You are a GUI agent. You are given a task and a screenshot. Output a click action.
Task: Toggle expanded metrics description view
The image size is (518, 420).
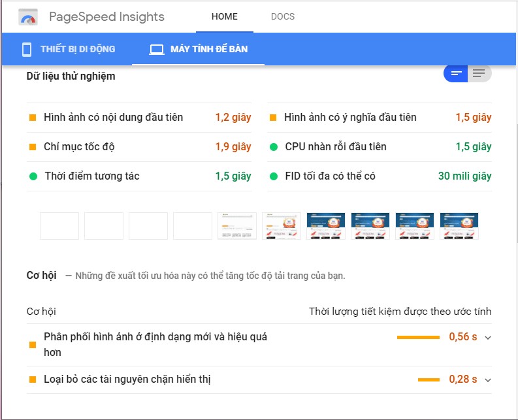tap(479, 73)
